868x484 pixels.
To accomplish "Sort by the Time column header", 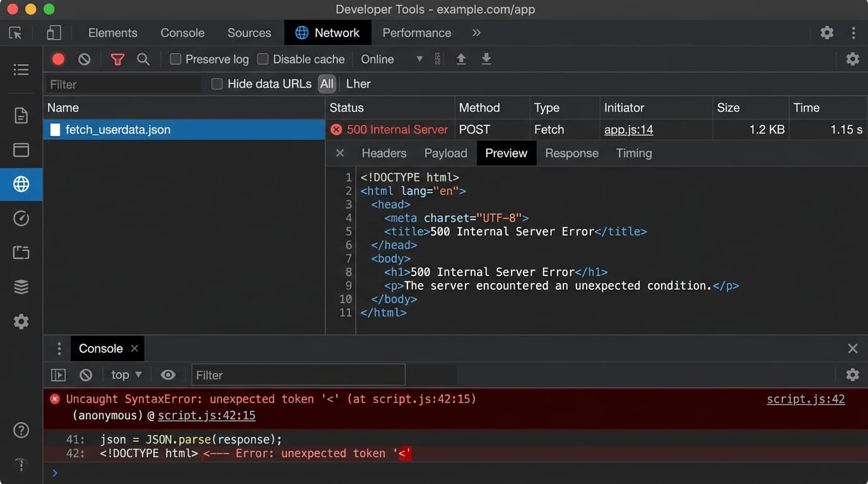I will [x=828, y=108].
